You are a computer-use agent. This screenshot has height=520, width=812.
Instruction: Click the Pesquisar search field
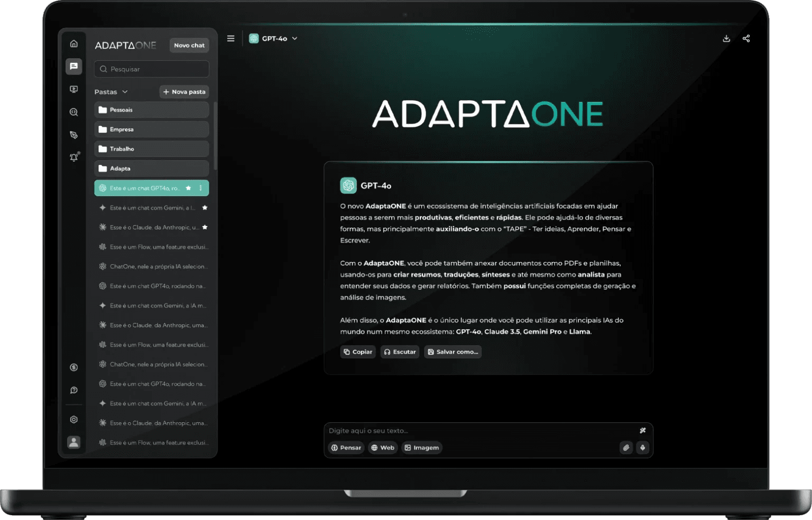151,69
